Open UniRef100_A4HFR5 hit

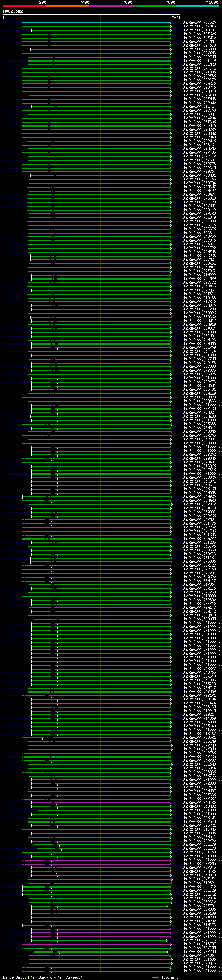[199, 872]
